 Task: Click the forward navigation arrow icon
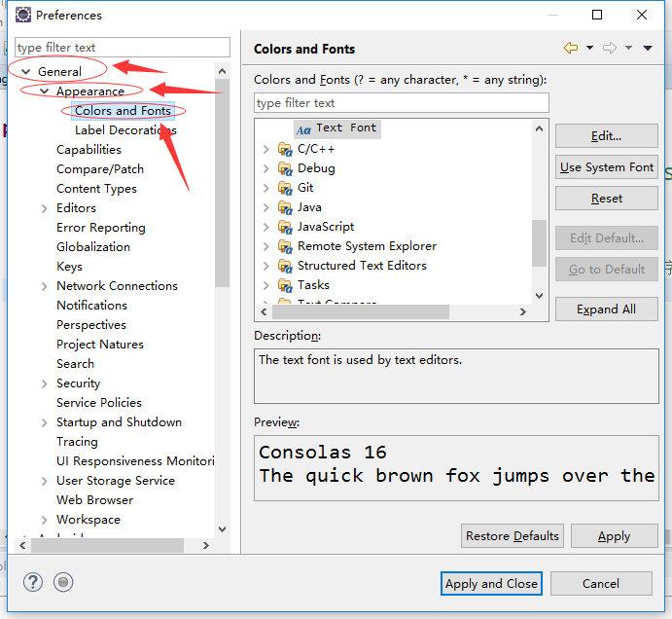(610, 48)
